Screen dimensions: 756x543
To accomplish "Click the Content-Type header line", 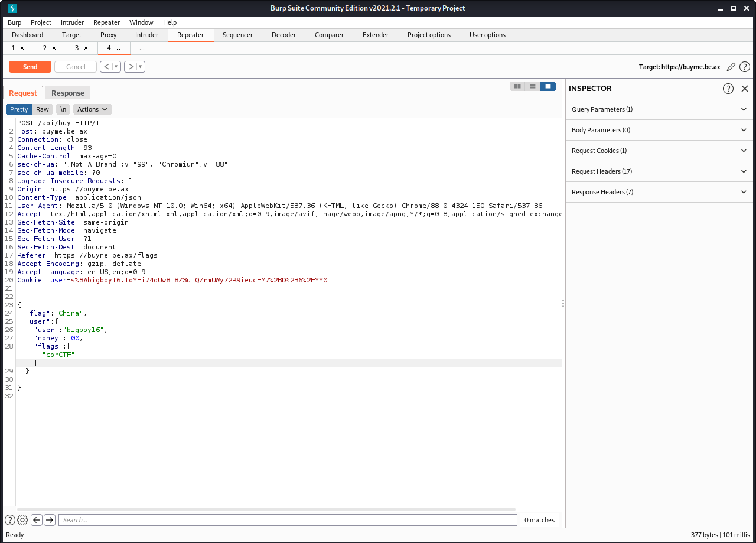I will pyautogui.click(x=79, y=197).
